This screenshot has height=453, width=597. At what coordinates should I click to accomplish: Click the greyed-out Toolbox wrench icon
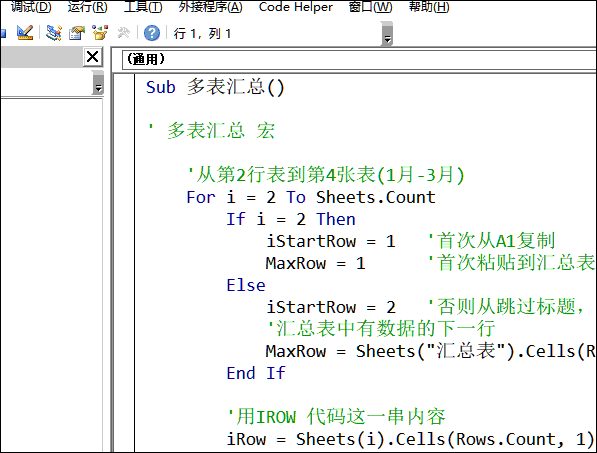click(123, 33)
